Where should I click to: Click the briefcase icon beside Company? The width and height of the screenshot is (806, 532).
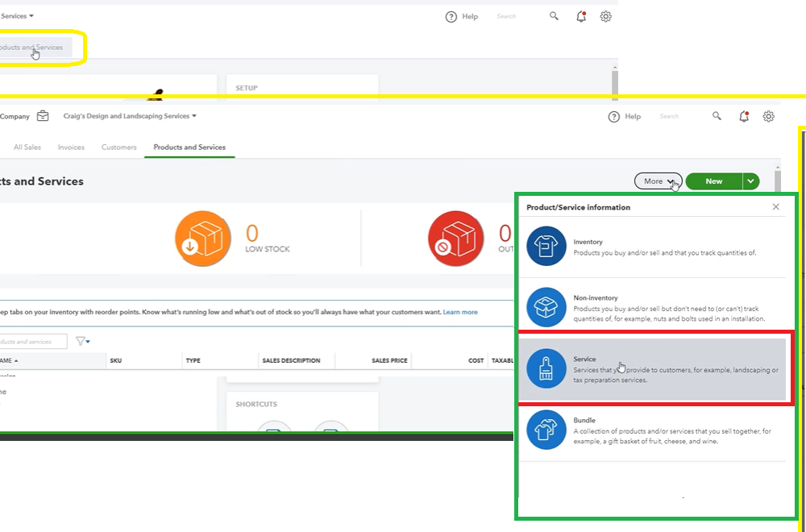pos(43,116)
